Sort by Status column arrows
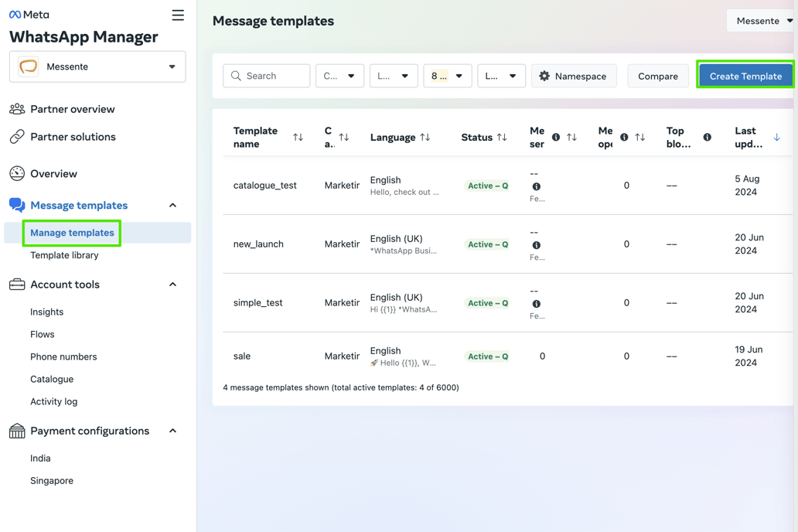798x532 pixels. point(502,138)
